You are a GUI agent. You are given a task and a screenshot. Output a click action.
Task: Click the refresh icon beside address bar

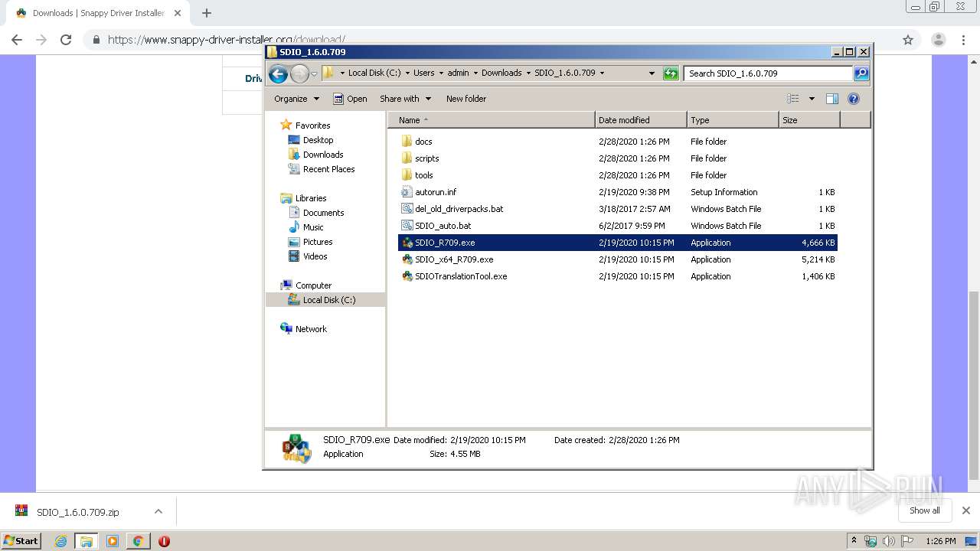(x=671, y=73)
